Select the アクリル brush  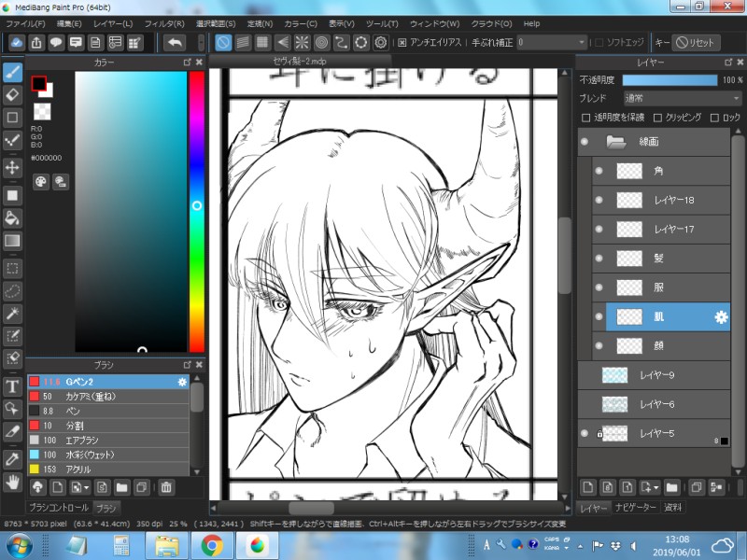pos(108,469)
